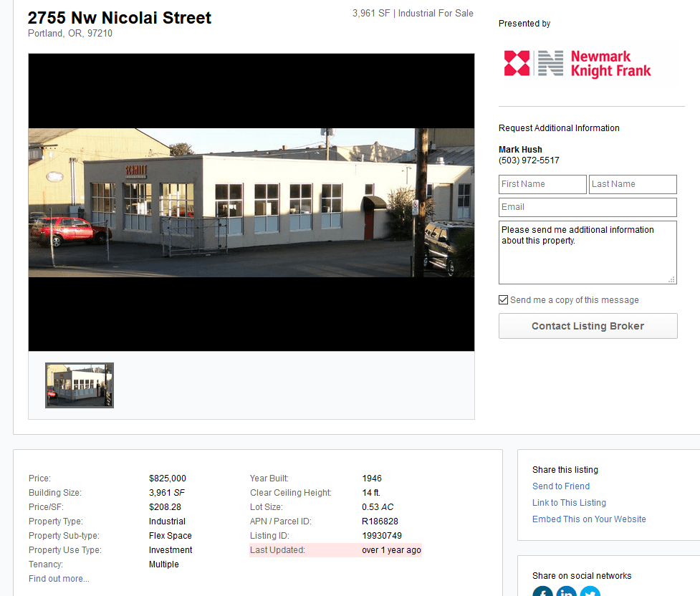Share listing on LinkedIn
Image resolution: width=700 pixels, height=596 pixels.
(567, 592)
